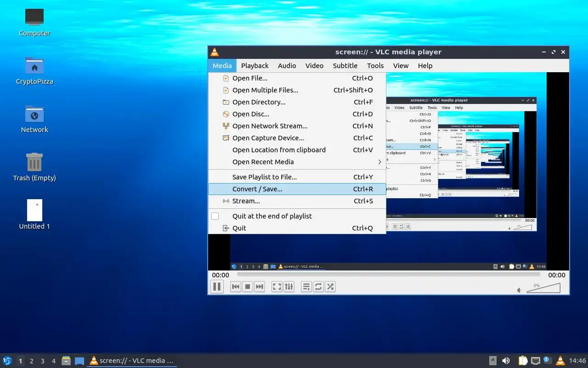Viewport: 588px width, 368px height.
Task: Stop playback with the stop button
Action: [248, 287]
